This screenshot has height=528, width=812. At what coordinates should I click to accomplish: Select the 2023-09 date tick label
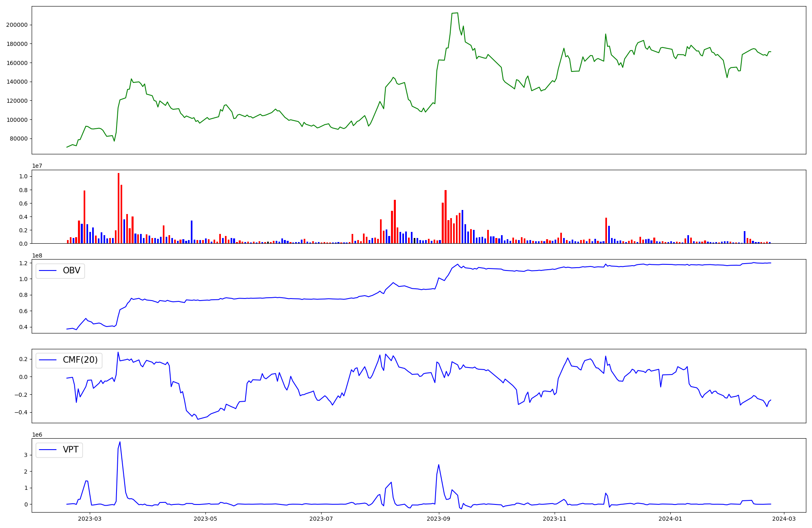click(x=439, y=519)
